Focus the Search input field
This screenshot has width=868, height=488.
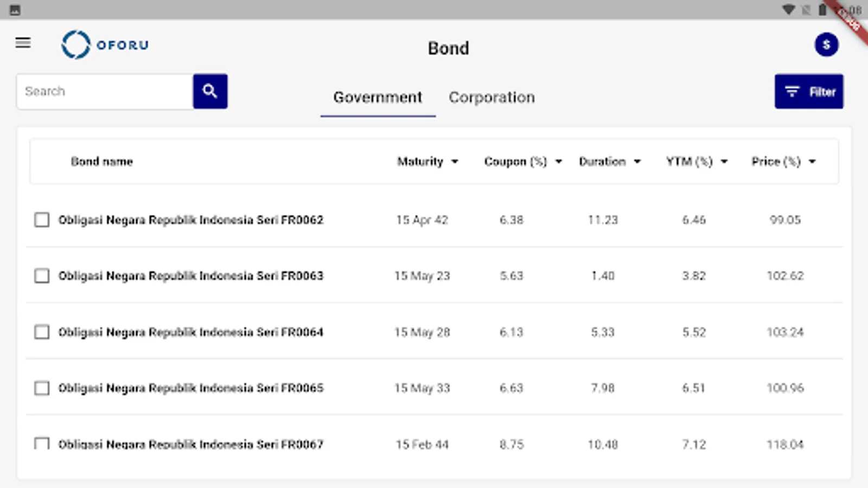tap(105, 92)
